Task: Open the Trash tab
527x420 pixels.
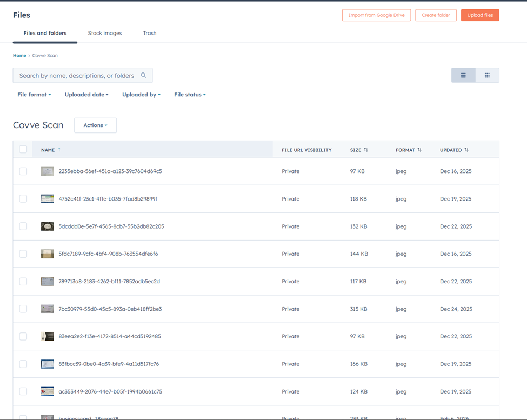Action: click(x=150, y=33)
